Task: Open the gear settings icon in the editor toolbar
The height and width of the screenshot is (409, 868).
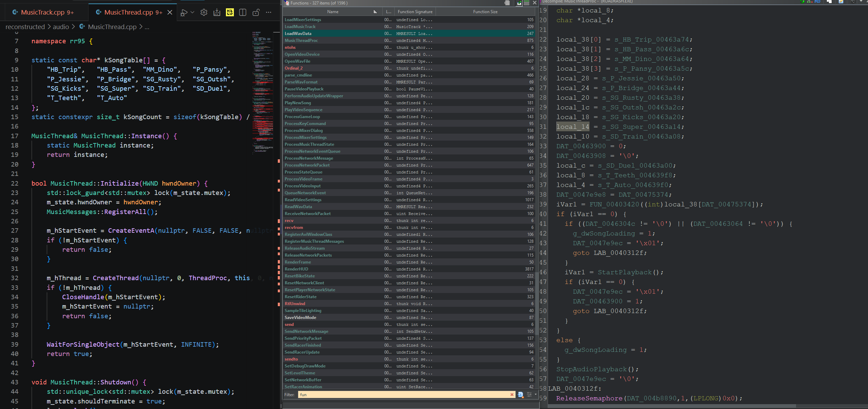Action: click(204, 12)
